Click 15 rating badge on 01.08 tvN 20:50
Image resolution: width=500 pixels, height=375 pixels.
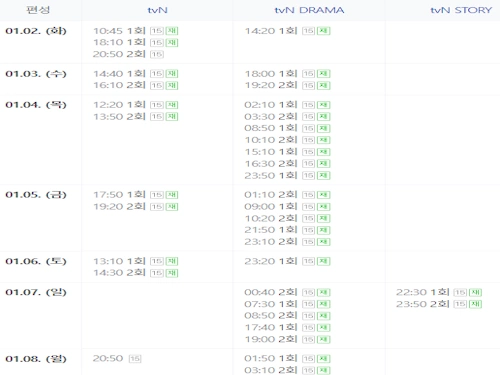[135, 359]
